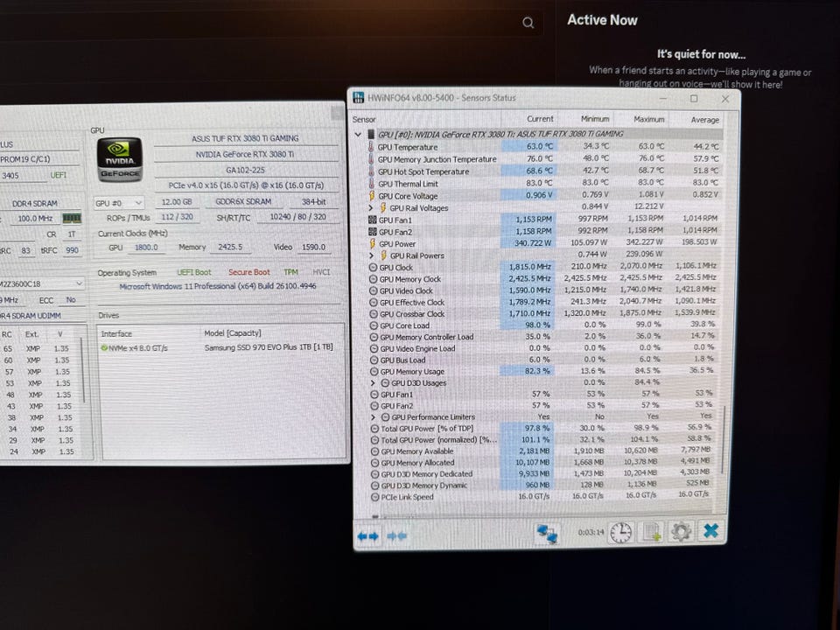Open the remote network computers icon
840x630 pixels.
point(547,534)
